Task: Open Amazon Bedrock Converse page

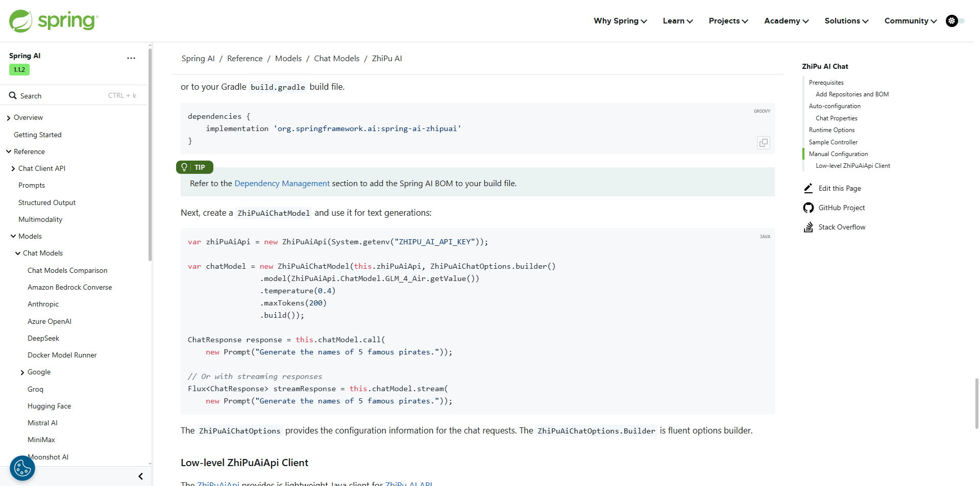Action: point(70,287)
